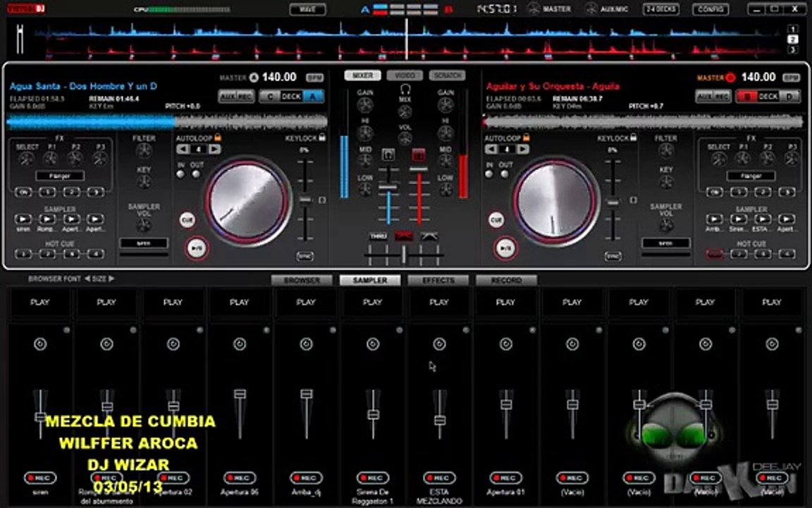Click REC under 'Apertura 06' sampler

(x=239, y=478)
